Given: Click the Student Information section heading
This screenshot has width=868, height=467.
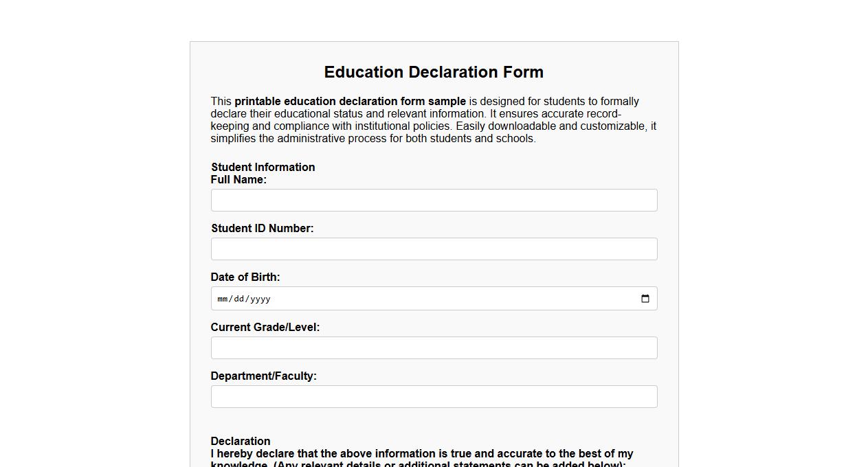Looking at the screenshot, I should coord(263,167).
